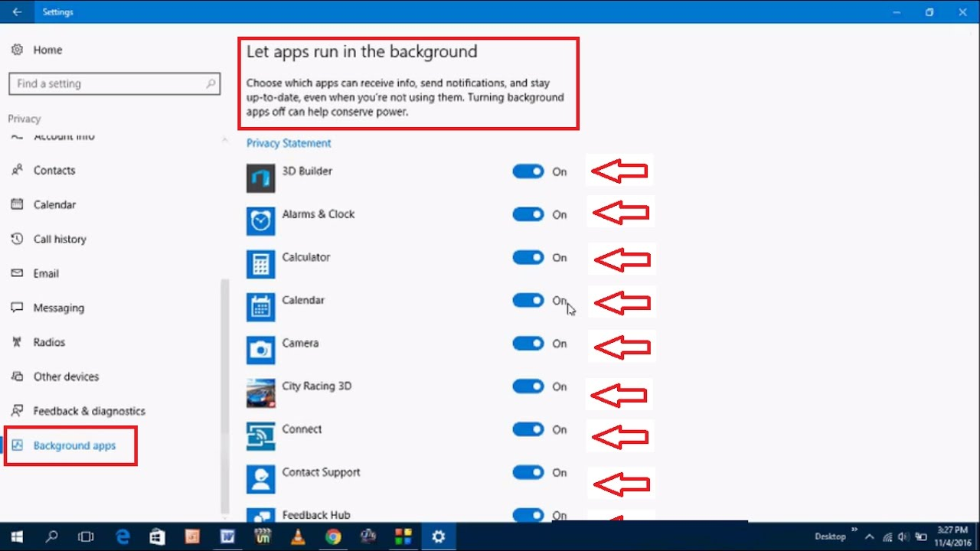Open Email privacy settings
980x551 pixels.
[x=46, y=274]
